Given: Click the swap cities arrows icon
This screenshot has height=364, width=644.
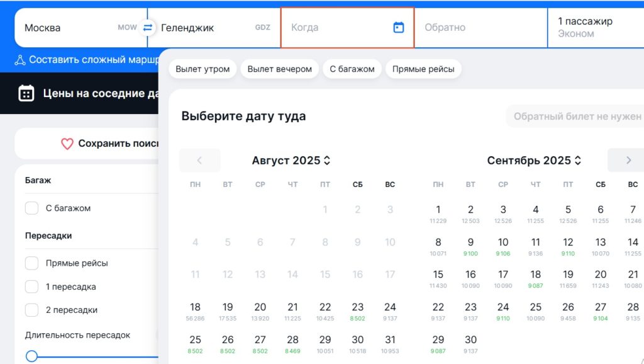Looking at the screenshot, I should click(x=147, y=27).
